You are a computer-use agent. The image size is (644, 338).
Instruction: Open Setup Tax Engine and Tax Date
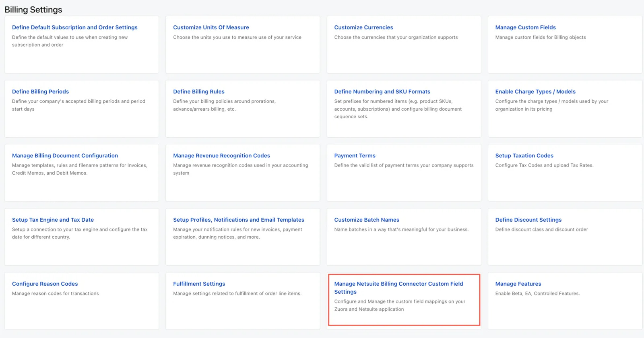pyautogui.click(x=53, y=220)
